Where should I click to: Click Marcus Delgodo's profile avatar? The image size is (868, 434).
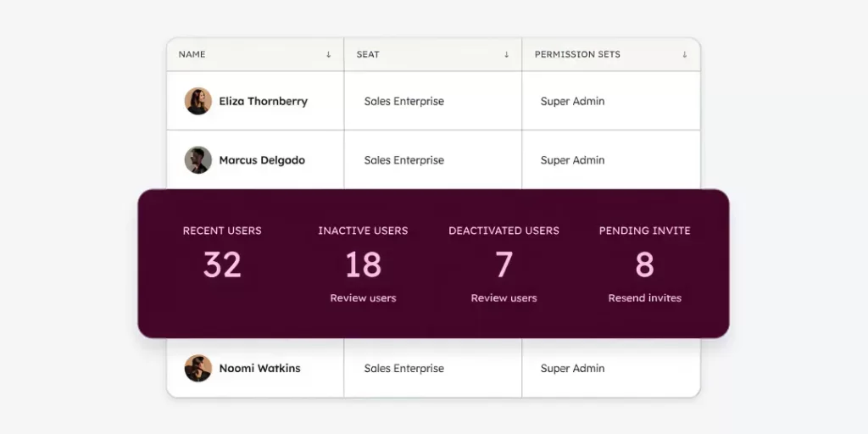click(x=198, y=160)
